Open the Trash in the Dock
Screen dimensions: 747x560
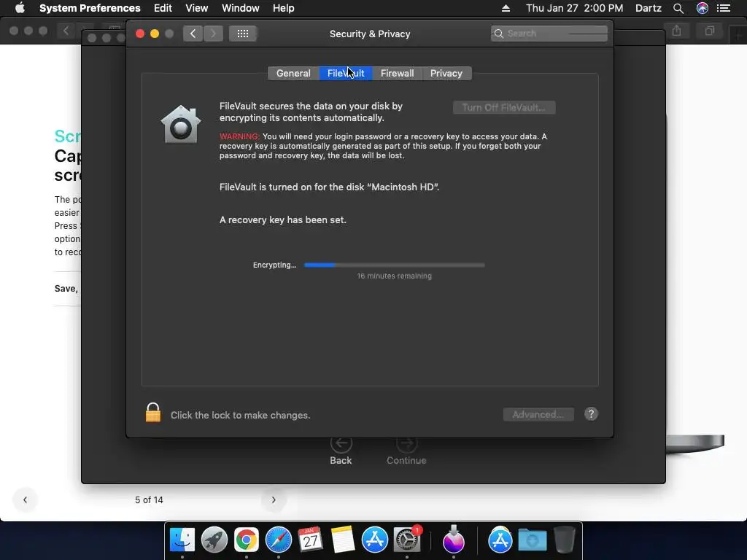(564, 540)
